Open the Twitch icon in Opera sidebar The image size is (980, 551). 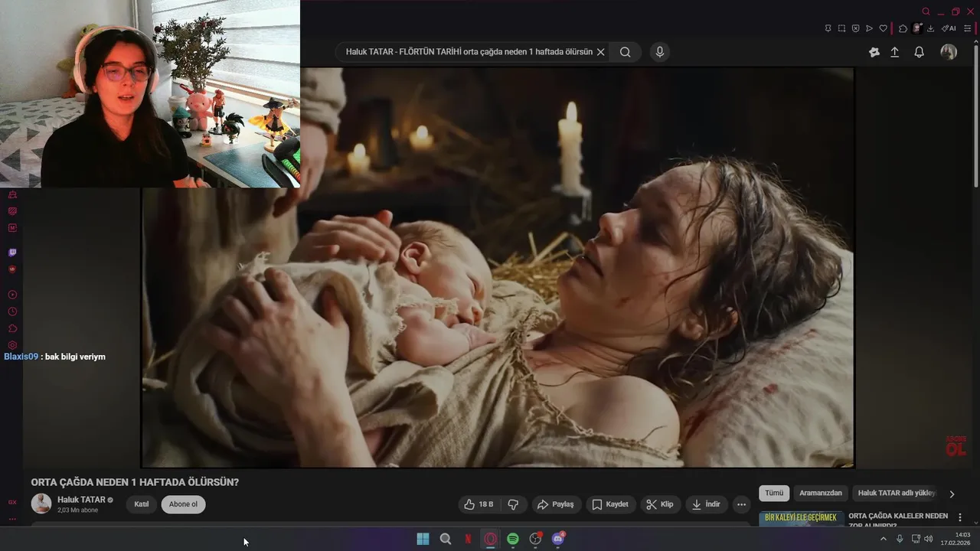click(12, 253)
